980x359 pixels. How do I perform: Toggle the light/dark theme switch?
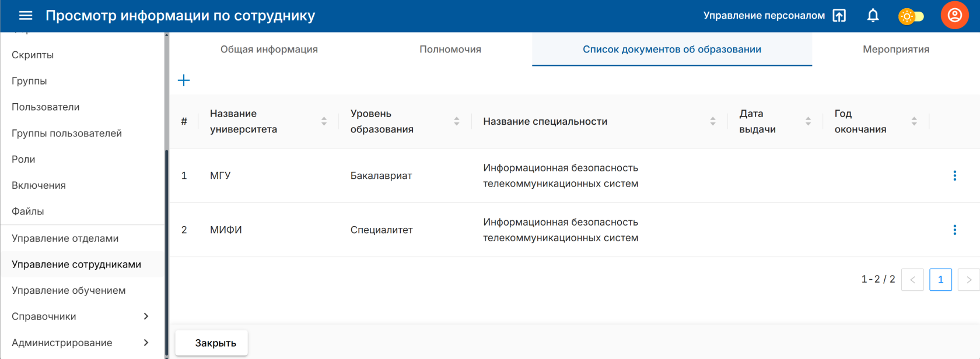[x=911, y=16]
